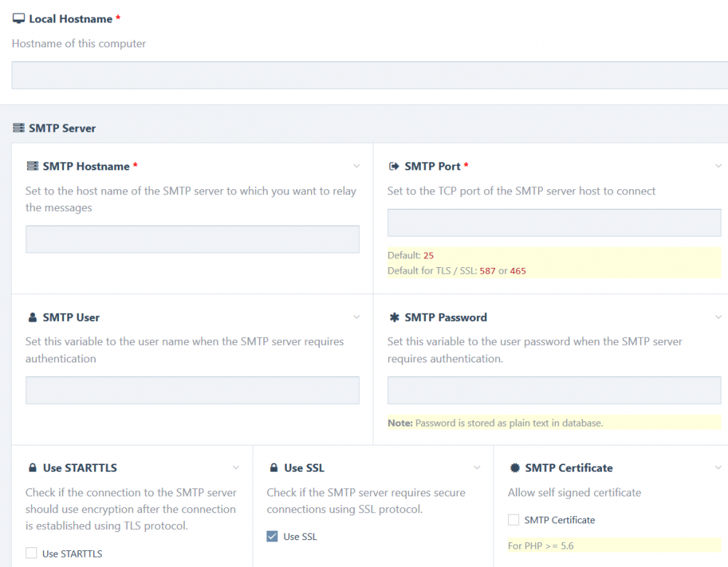The image size is (728, 567).
Task: Uncheck the Use SSL checkbox
Action: [x=272, y=536]
